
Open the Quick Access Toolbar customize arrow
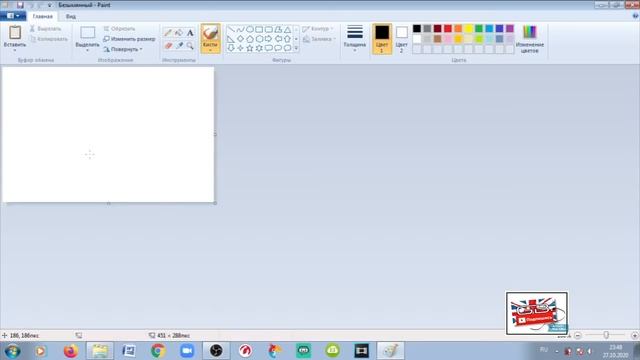pos(49,5)
